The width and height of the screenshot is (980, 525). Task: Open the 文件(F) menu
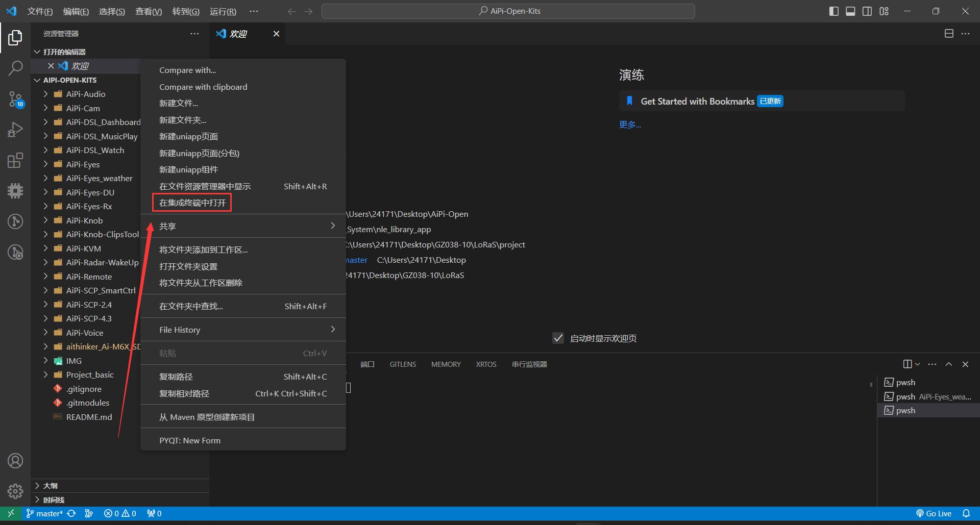coord(40,11)
